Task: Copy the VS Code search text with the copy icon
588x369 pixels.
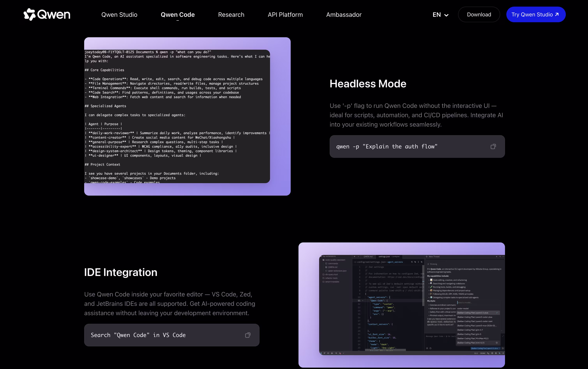Action: click(x=247, y=335)
